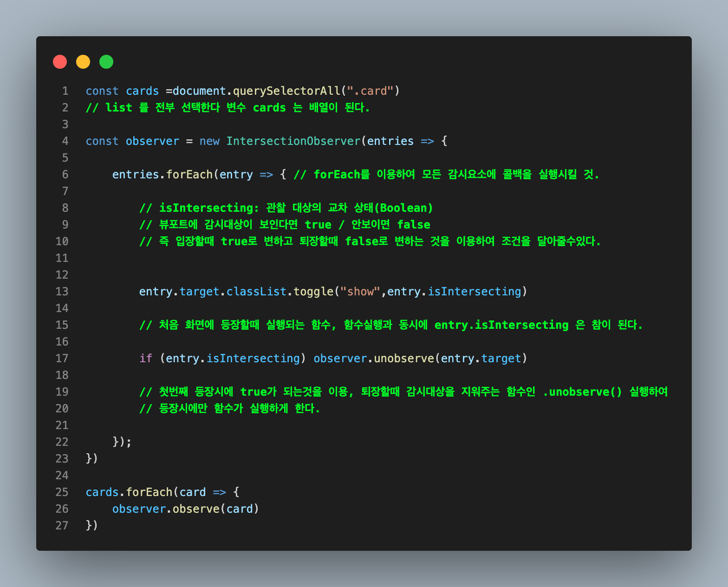Click cards.forEach on line 25
Screen dimensions: 728x587
point(129,492)
